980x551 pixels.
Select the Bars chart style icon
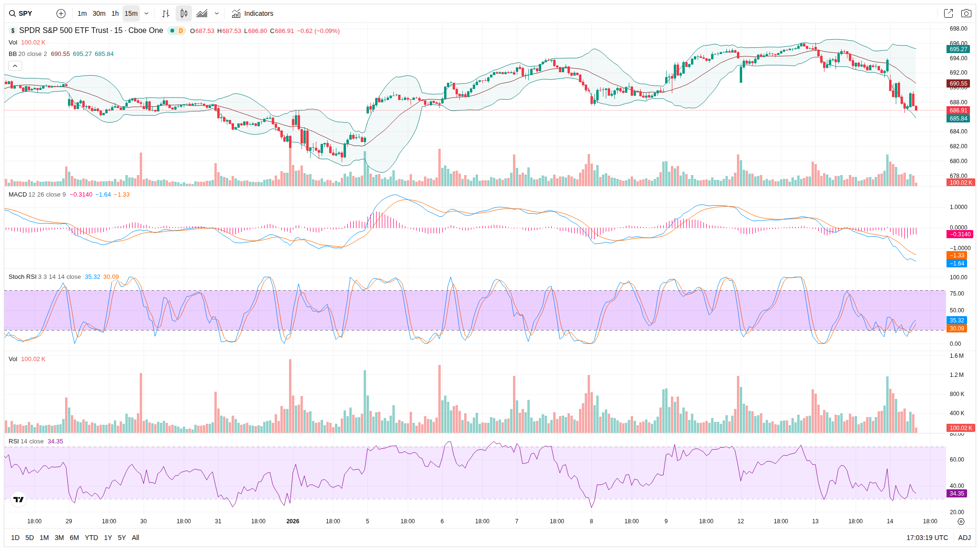[x=166, y=13]
